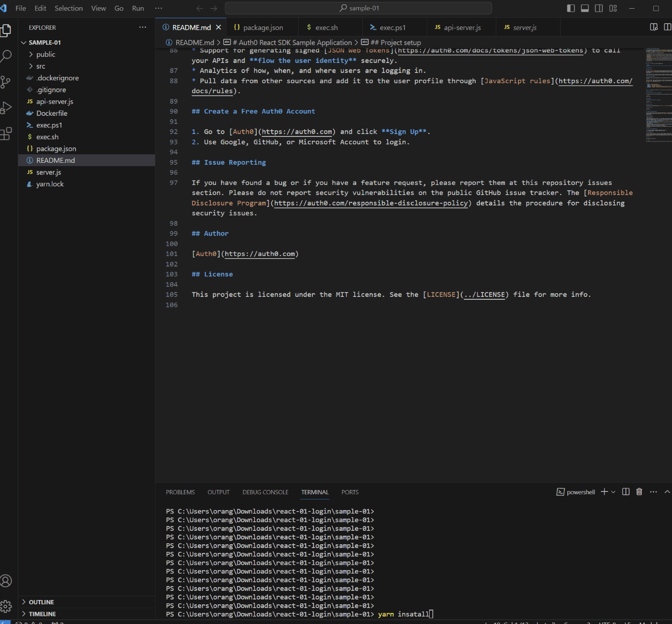Expand the TIMELINE section
672x624 pixels.
click(86, 614)
